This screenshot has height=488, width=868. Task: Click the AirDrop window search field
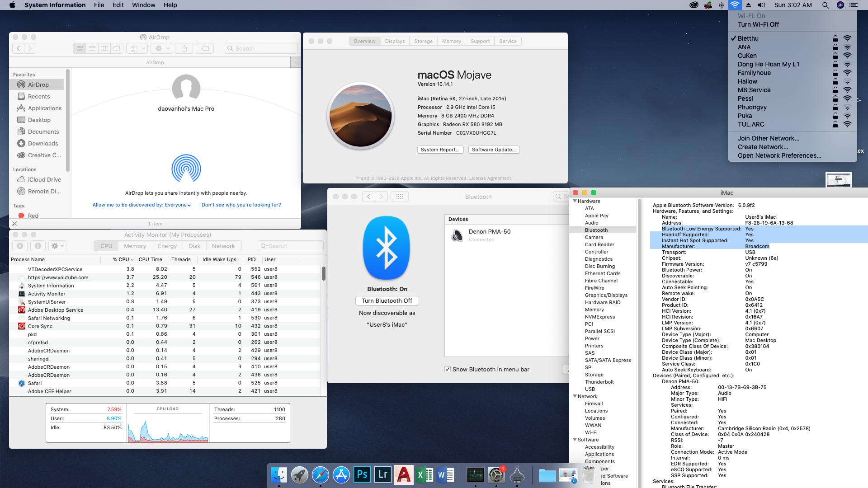[x=261, y=48]
